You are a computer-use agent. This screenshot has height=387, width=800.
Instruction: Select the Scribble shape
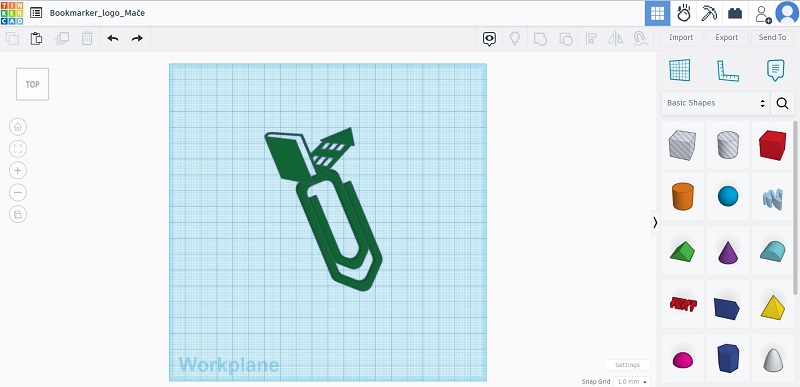click(x=772, y=199)
